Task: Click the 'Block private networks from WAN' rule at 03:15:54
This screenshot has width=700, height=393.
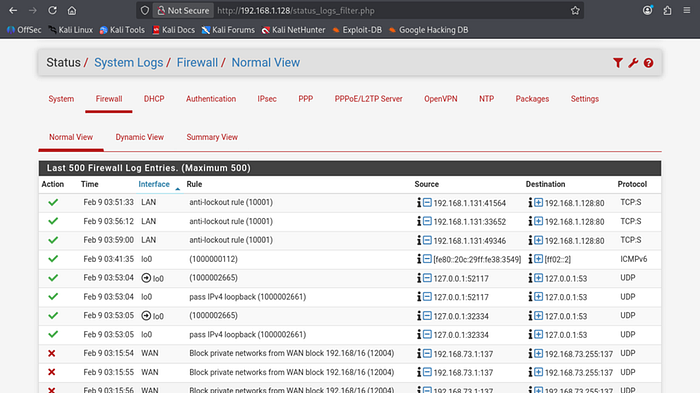Action: pyautogui.click(x=292, y=353)
